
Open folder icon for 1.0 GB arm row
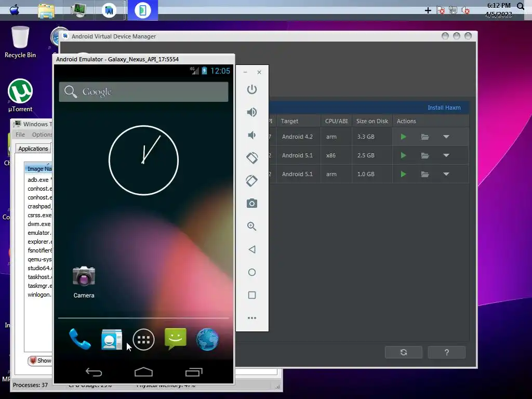point(425,174)
